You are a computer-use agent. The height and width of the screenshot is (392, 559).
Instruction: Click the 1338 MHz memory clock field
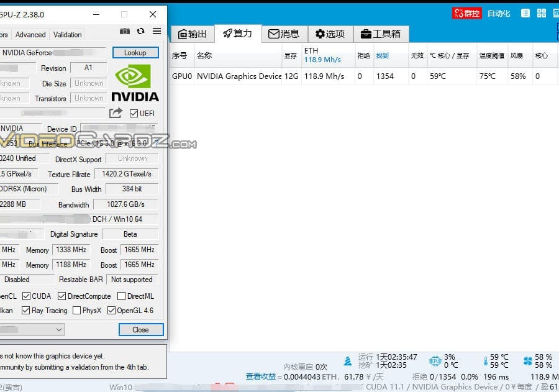coord(71,249)
